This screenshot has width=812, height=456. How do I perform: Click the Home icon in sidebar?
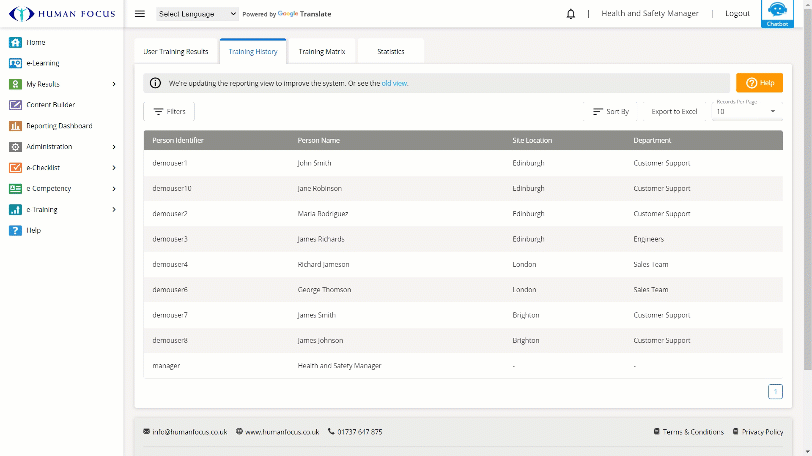(x=15, y=42)
